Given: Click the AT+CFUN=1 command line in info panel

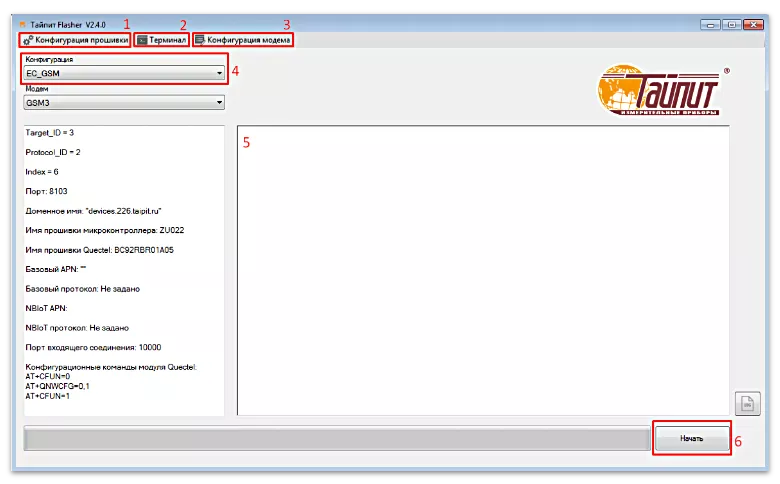Looking at the screenshot, I should coord(51,396).
